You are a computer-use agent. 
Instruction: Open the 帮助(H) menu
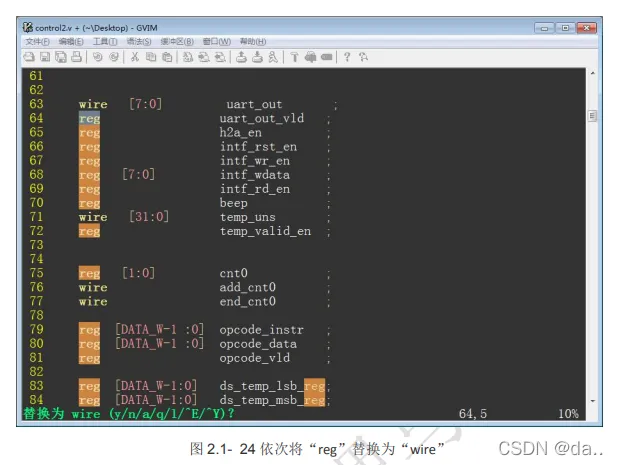(253, 41)
